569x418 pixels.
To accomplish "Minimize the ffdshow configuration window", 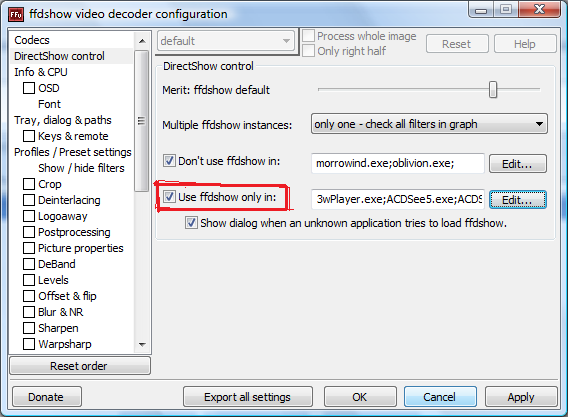I will [x=481, y=10].
